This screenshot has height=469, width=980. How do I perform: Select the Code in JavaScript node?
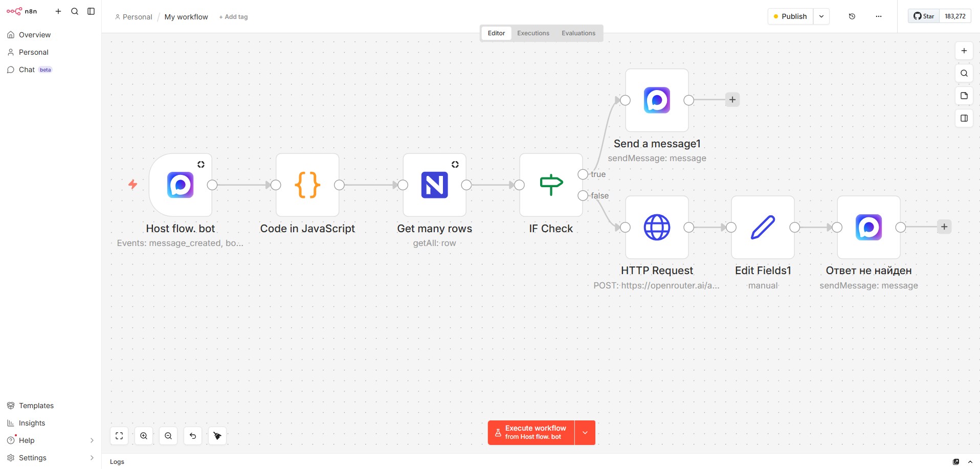pyautogui.click(x=307, y=185)
